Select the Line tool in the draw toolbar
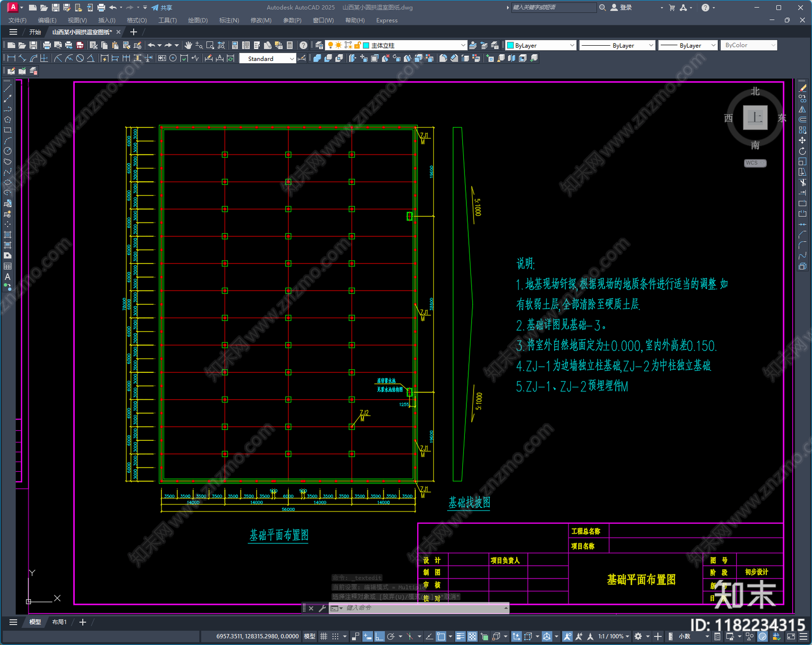 [x=8, y=88]
